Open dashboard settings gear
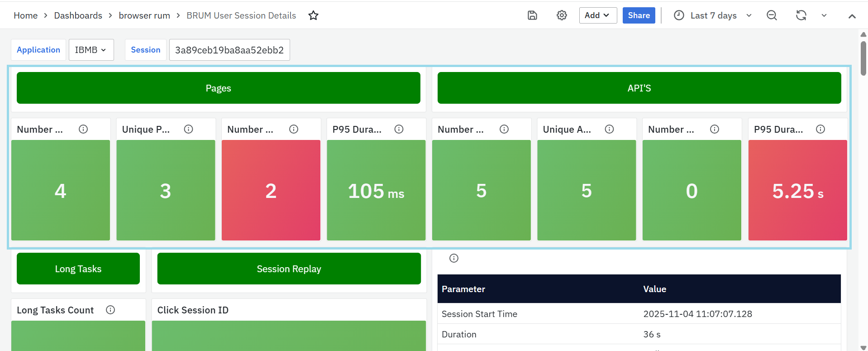 [562, 15]
